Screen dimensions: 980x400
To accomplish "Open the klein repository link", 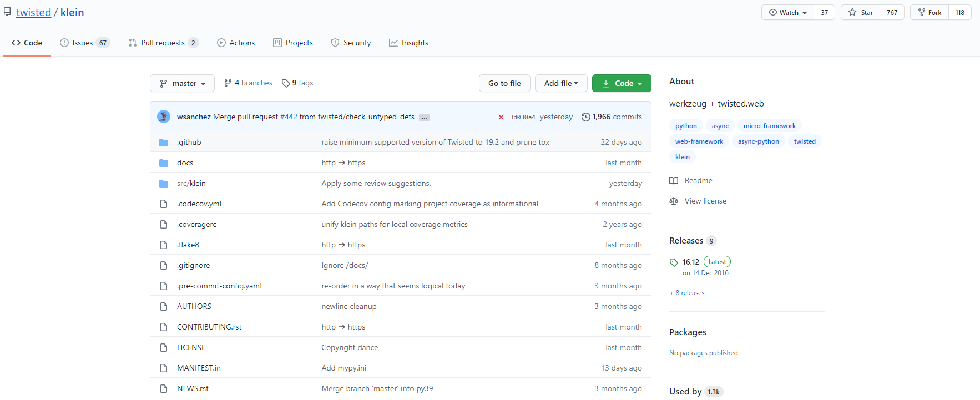I will [72, 12].
